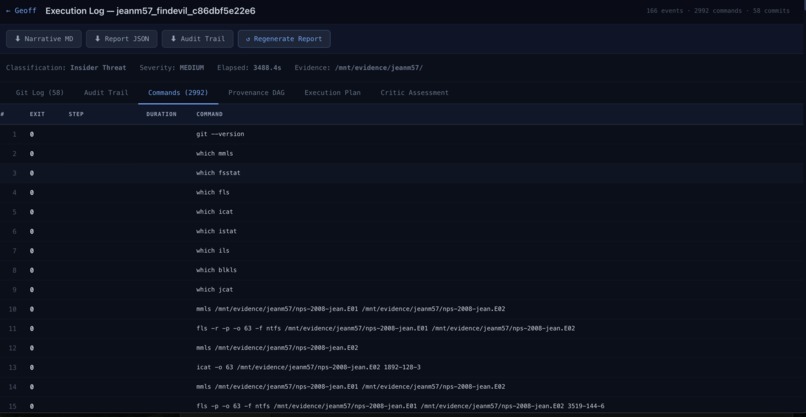Open the Git Log (58) tab
This screenshot has height=417, width=806.
(x=40, y=93)
